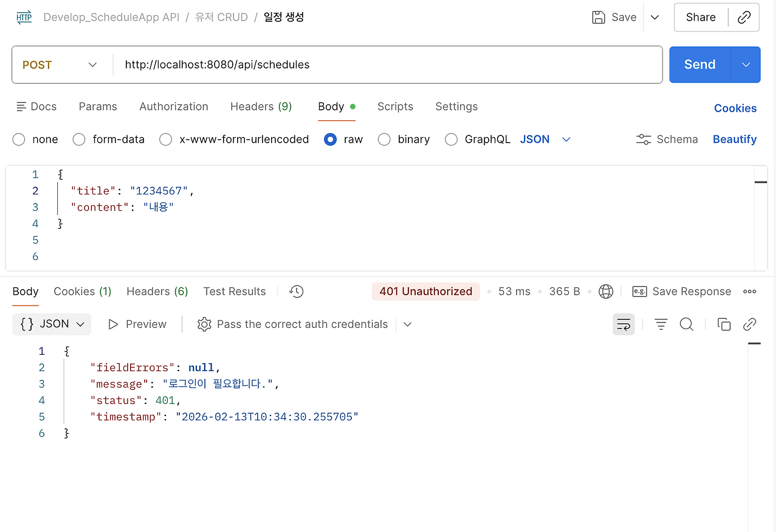
Task: Select the binary body type
Action: click(384, 140)
